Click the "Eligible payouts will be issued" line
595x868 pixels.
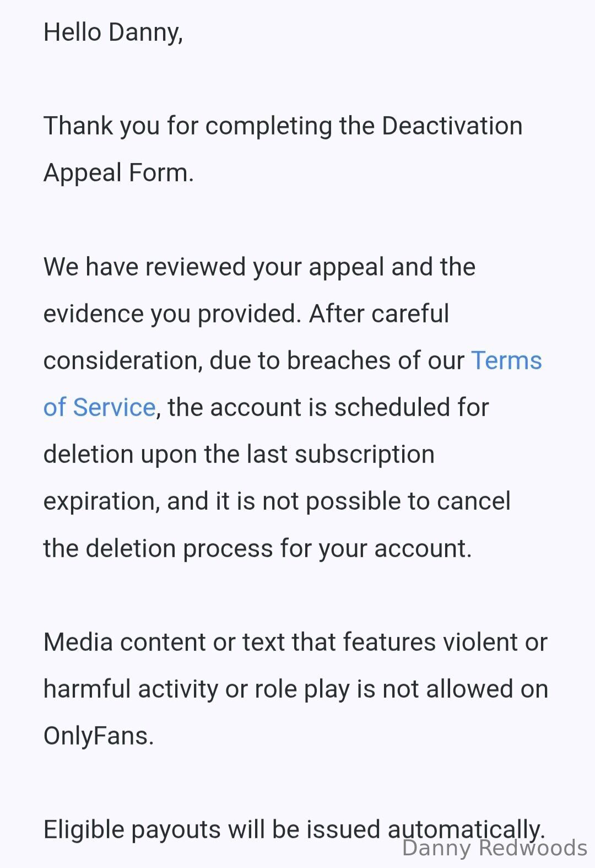212,829
